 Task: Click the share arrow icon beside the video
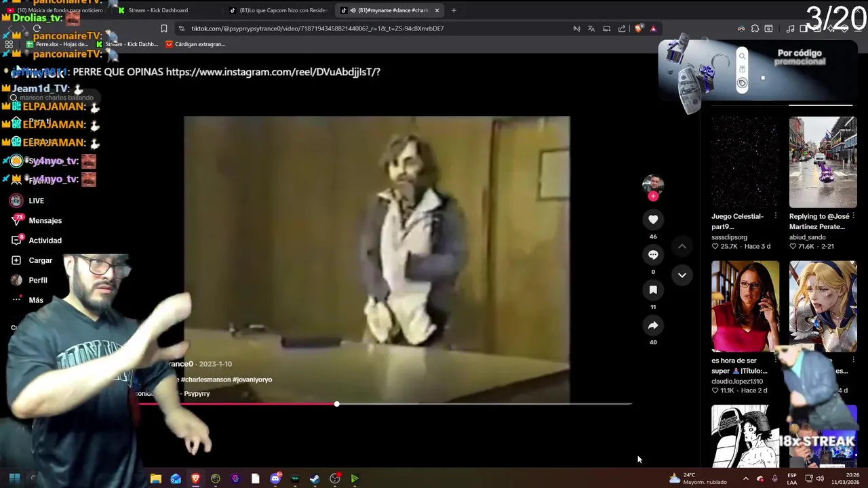click(653, 325)
